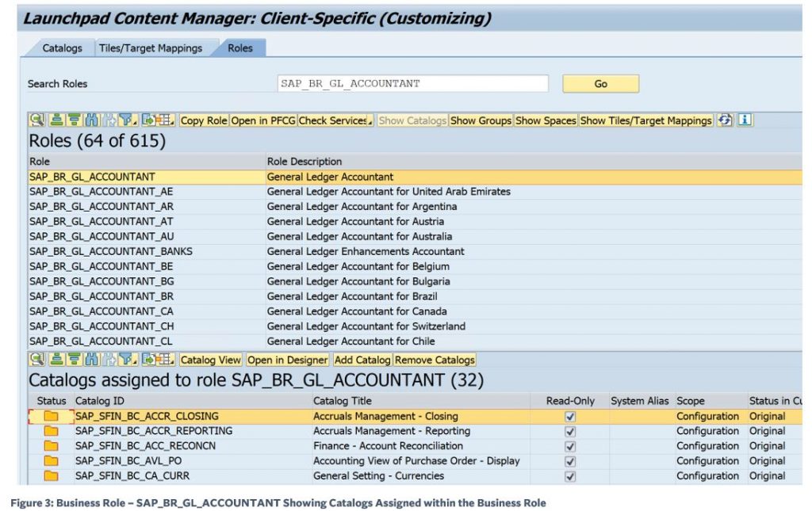Click the Search Roles input field
Viewport: 812px width, 511px height.
pyautogui.click(x=412, y=83)
